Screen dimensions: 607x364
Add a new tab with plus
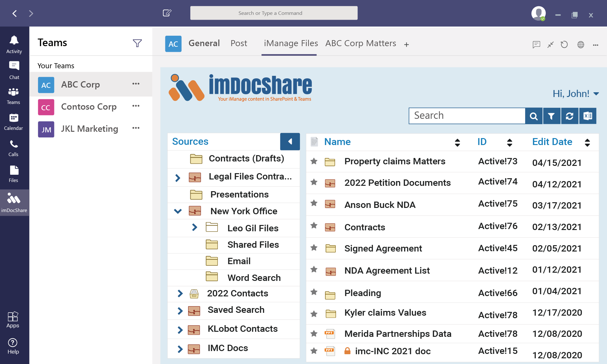pos(407,45)
